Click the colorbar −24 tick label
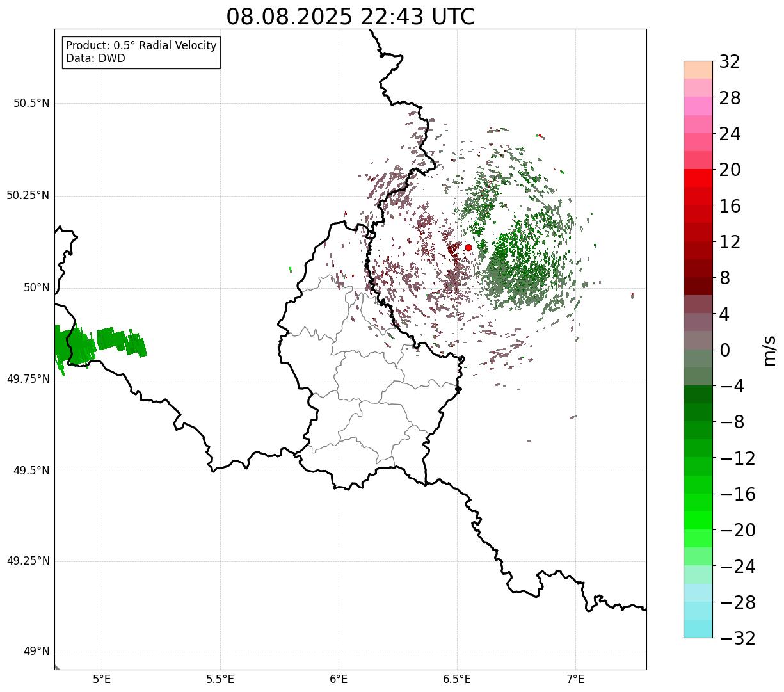Screen dimensions: 784x692 737,567
